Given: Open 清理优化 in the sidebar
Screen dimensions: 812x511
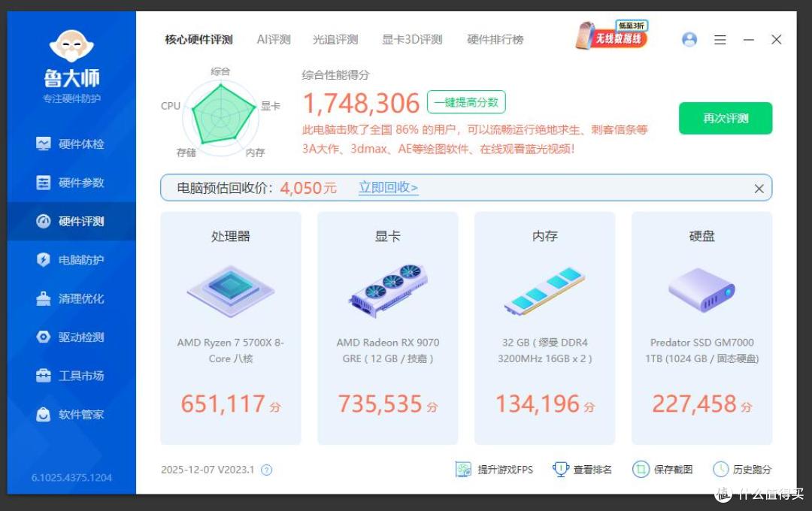Looking at the screenshot, I should coord(71,299).
